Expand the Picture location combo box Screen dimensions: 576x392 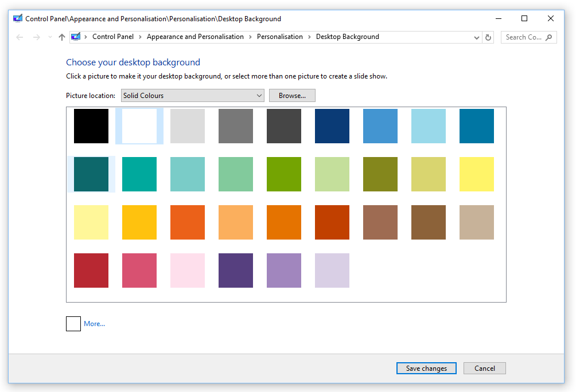tap(192, 96)
